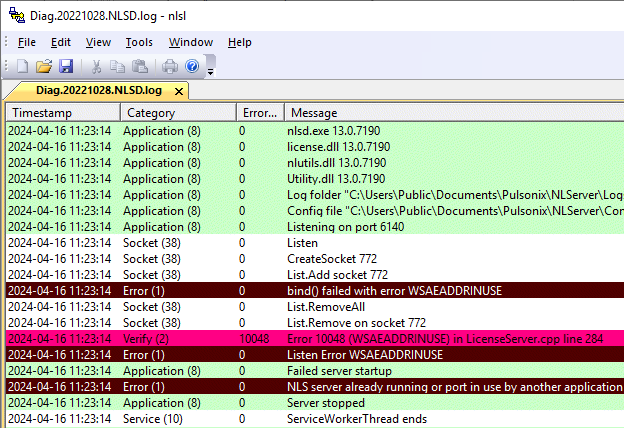Image resolution: width=624 pixels, height=428 pixels.
Task: Click the New document icon
Action: (x=22, y=66)
